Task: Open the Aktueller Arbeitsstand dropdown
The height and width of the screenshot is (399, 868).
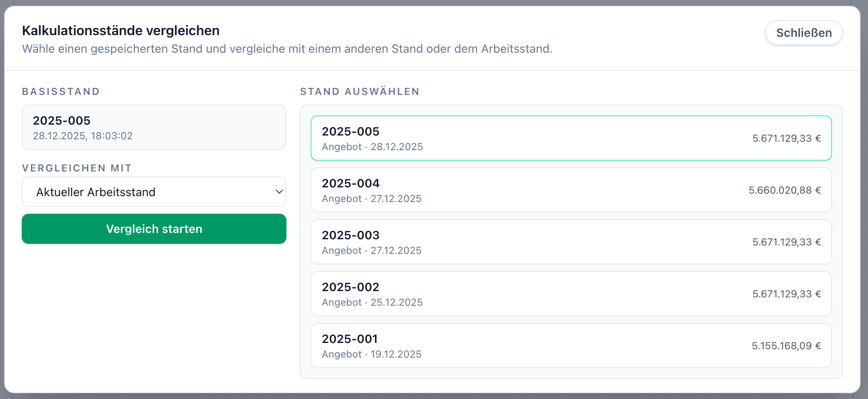Action: (154, 192)
